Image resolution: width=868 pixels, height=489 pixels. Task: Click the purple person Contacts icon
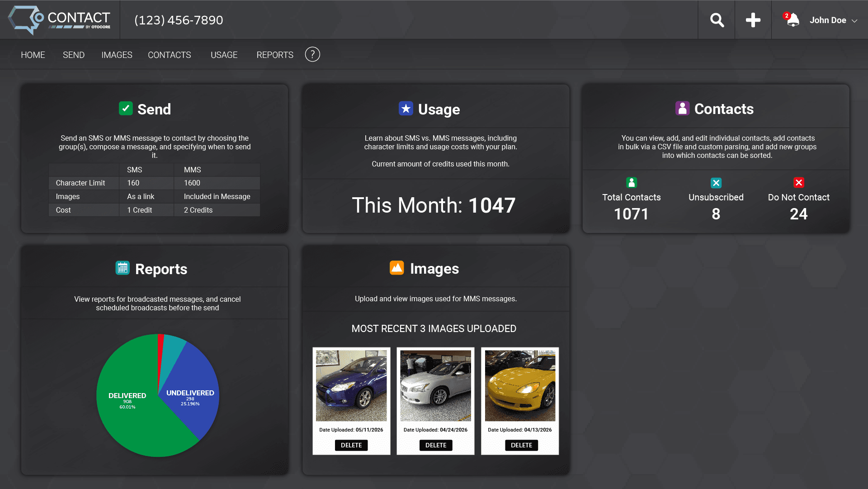point(682,108)
